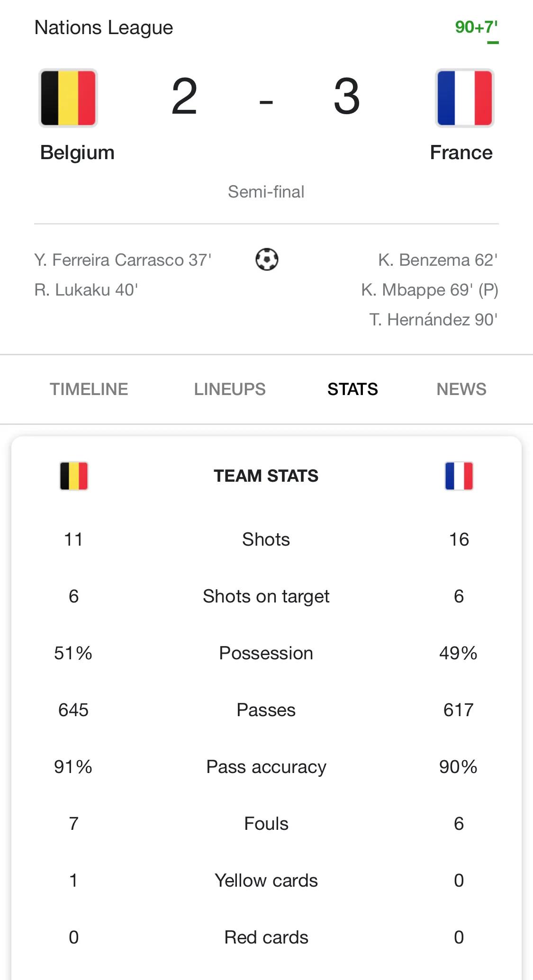Viewport: 533px width, 980px height.
Task: Tap goalscorer R. Lukaku 40'
Action: pyautogui.click(x=86, y=290)
